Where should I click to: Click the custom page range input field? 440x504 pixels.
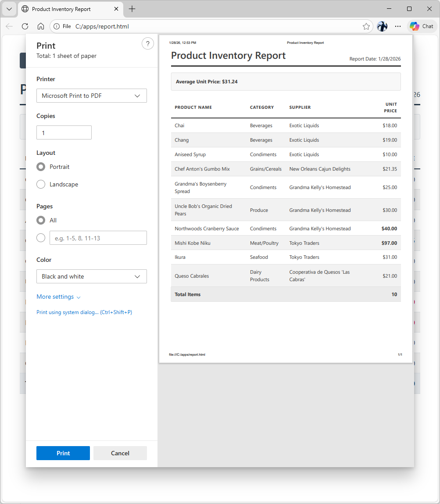[98, 238]
